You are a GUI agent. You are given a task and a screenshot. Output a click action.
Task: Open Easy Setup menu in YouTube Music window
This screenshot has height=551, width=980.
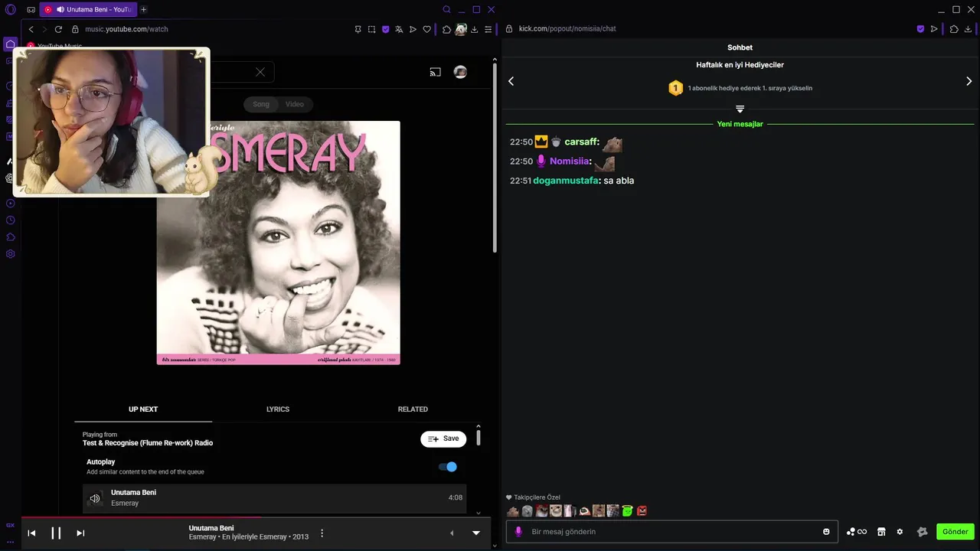488,29
